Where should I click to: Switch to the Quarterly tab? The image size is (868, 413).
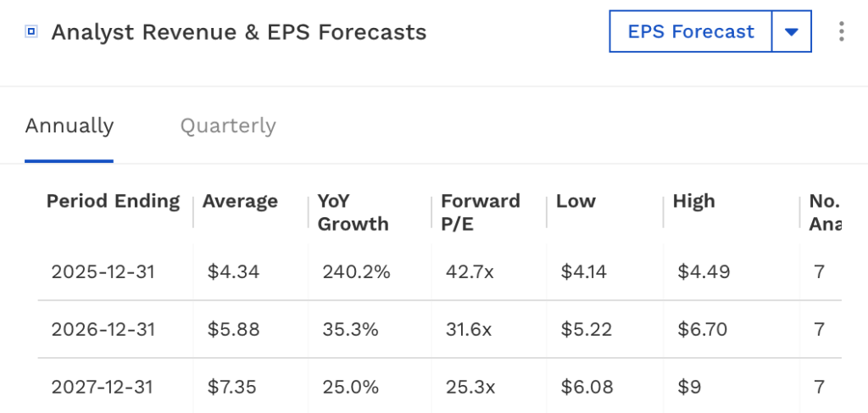[x=228, y=126]
